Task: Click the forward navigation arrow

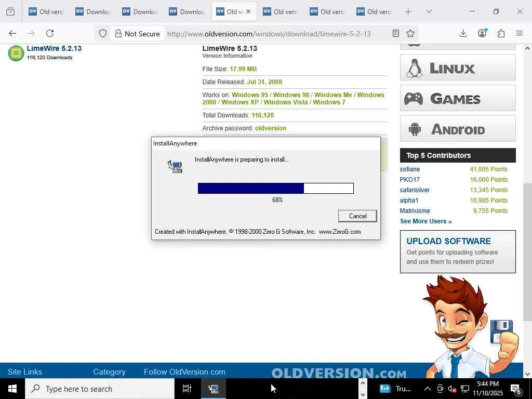Action: tap(31, 33)
